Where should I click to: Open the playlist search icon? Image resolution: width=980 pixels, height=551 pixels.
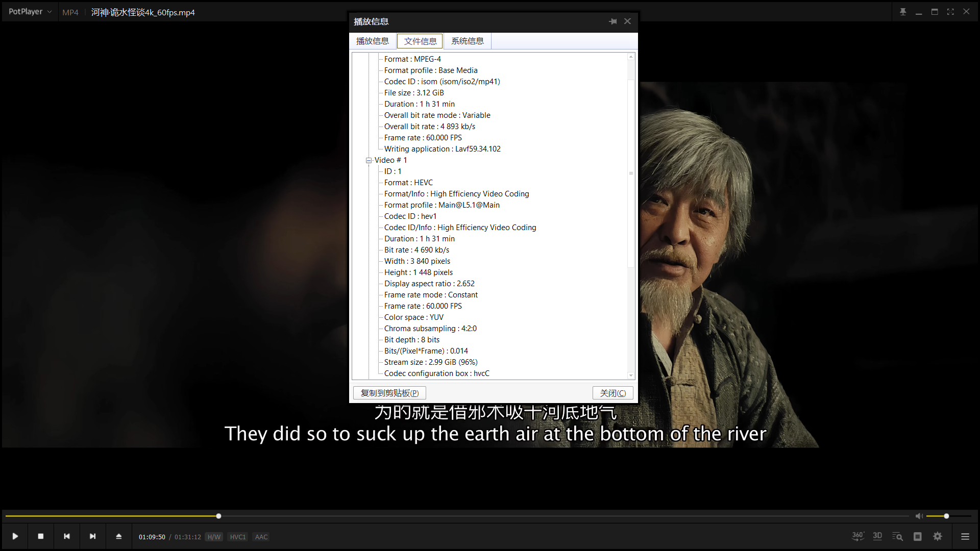click(x=897, y=536)
